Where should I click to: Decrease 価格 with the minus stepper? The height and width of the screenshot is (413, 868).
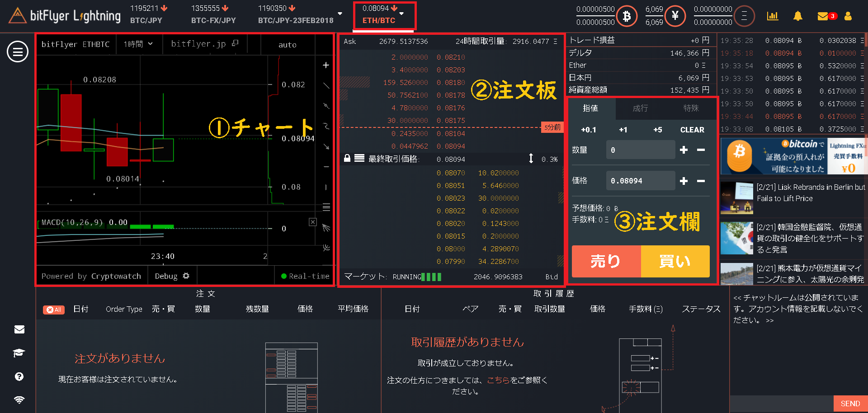(x=701, y=181)
